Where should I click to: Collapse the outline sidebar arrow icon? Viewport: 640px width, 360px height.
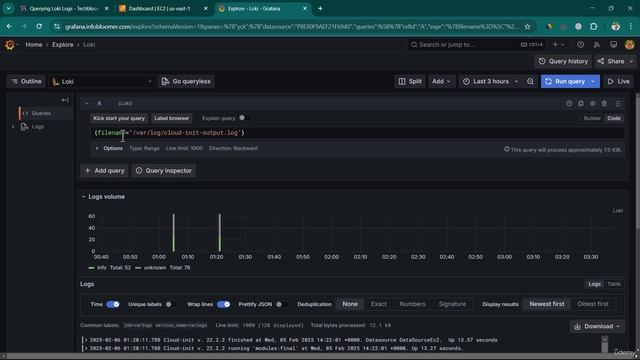65,100
